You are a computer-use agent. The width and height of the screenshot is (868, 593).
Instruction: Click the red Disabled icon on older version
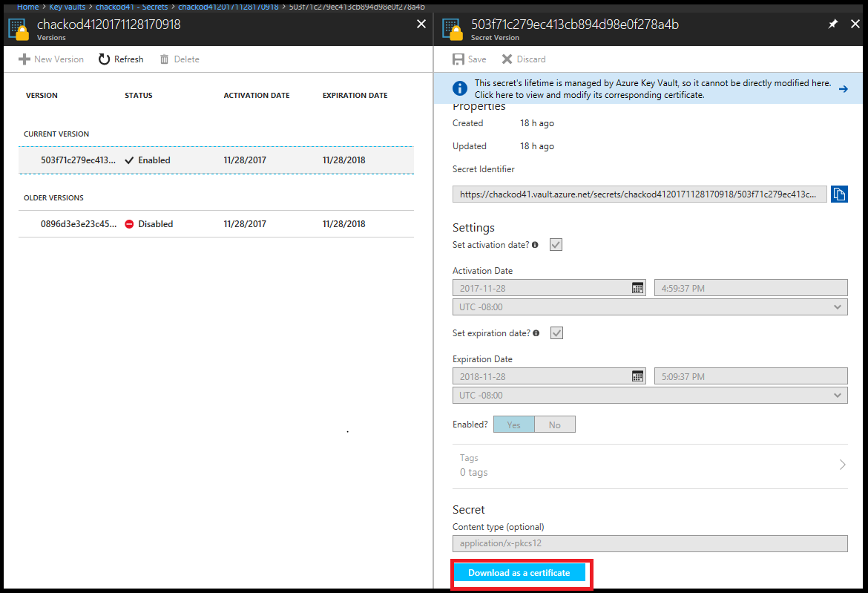click(x=129, y=224)
